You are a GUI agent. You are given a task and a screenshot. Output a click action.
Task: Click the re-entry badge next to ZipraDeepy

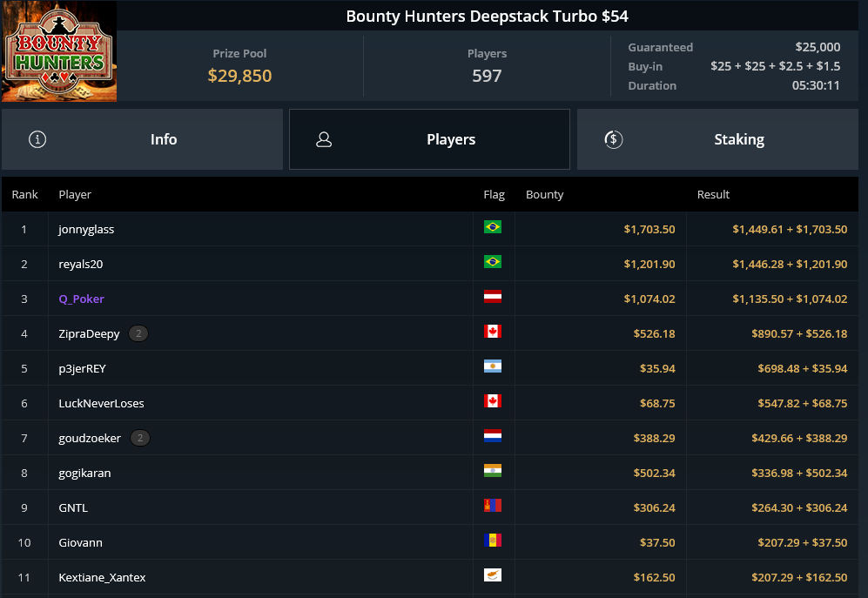[138, 333]
